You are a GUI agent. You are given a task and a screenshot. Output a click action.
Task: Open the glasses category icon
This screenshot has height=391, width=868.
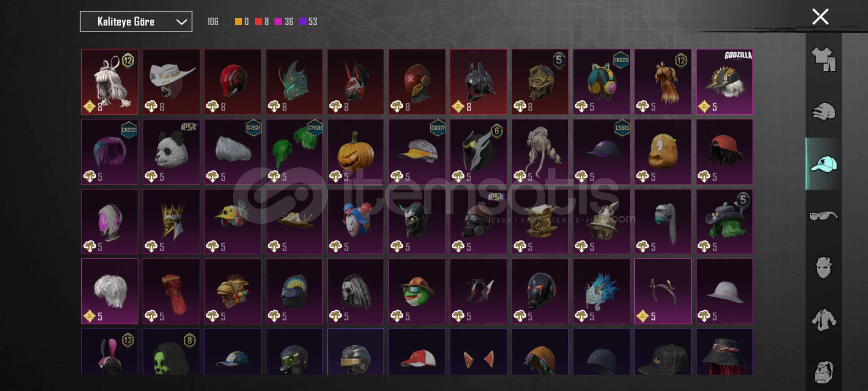824,216
